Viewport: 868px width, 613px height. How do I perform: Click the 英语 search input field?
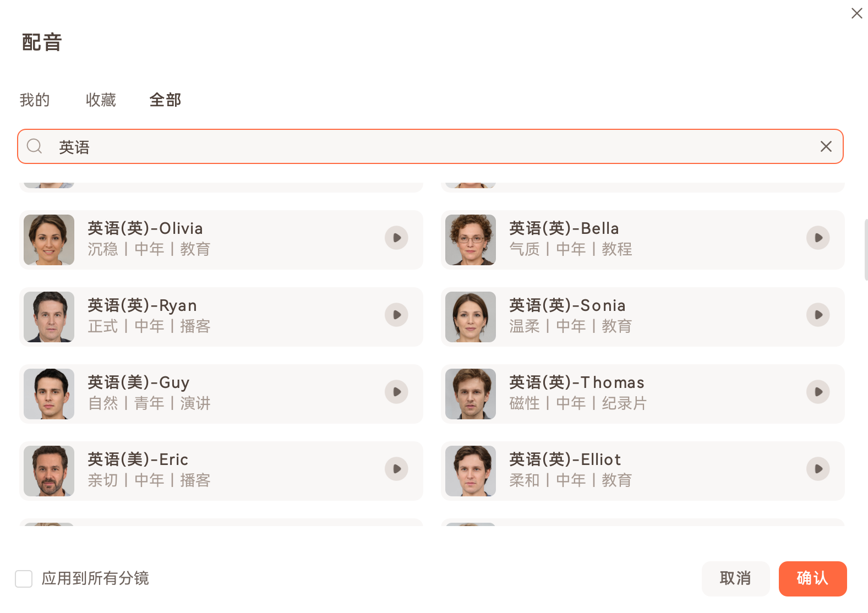[x=429, y=146]
